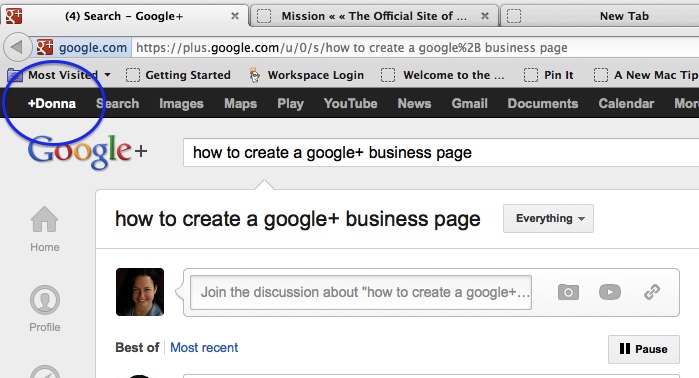Add a photo with camera icon
699x378 pixels.
[568, 292]
